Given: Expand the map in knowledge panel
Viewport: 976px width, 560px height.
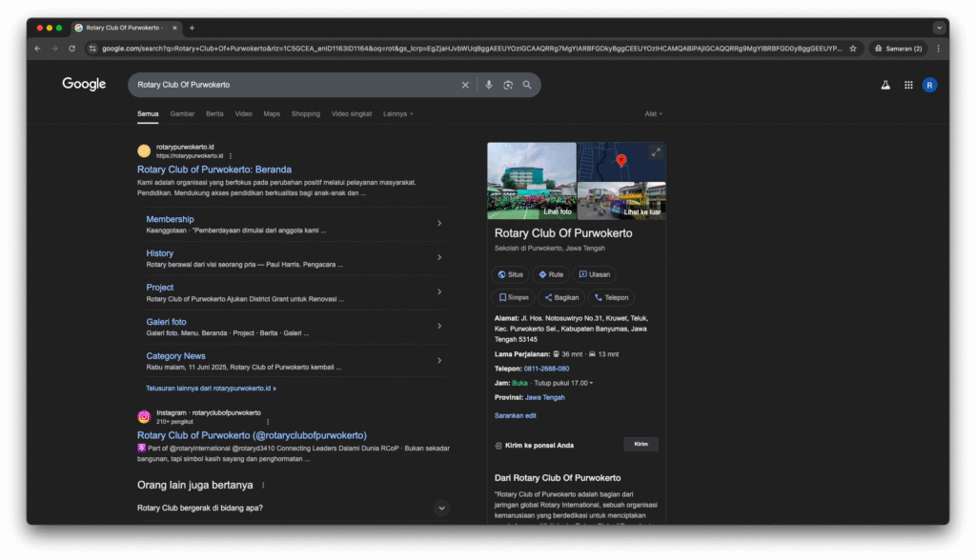Looking at the screenshot, I should point(655,152).
